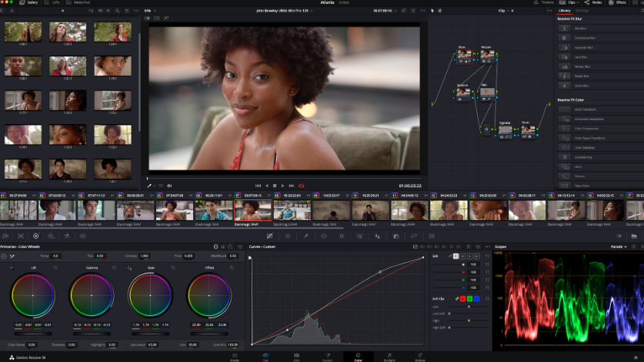Click the Contrast Pop effect icon
The height and width of the screenshot is (362, 644).
point(564,157)
